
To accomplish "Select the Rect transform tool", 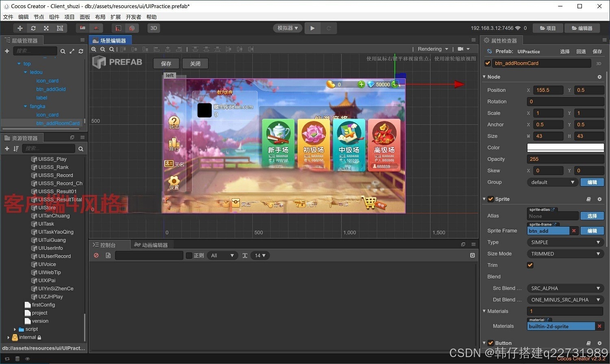I will [x=60, y=28].
